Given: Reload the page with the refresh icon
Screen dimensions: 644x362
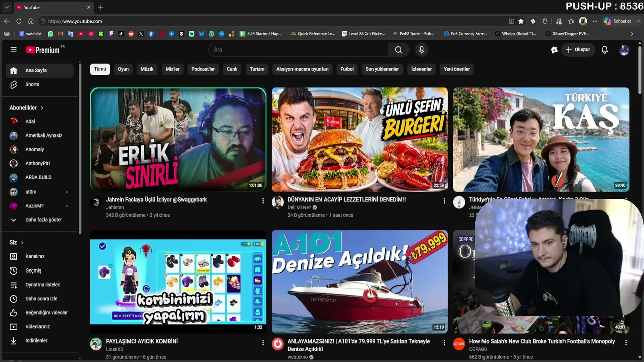Looking at the screenshot, I should 19,21.
